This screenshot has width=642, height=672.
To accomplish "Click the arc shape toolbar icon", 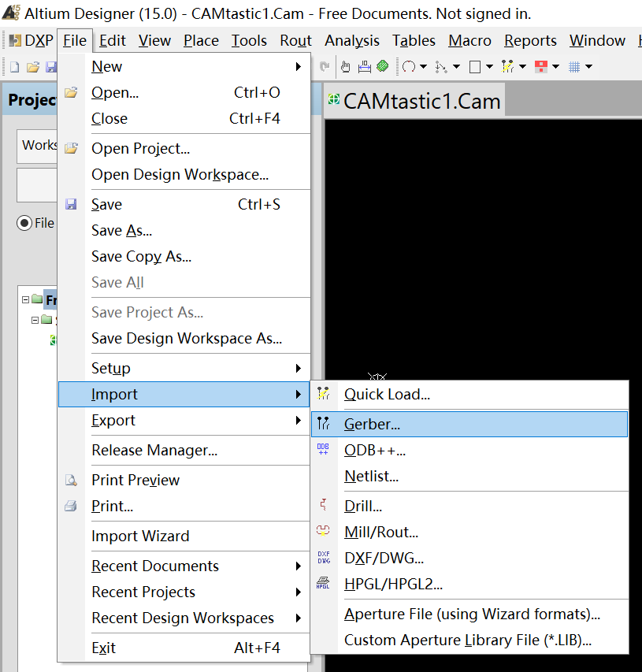I will pyautogui.click(x=409, y=66).
